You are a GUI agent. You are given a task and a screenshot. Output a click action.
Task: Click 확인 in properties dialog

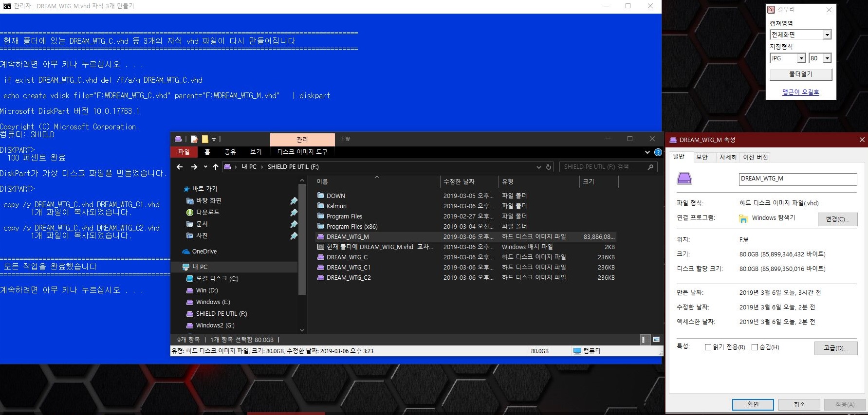[x=753, y=404]
